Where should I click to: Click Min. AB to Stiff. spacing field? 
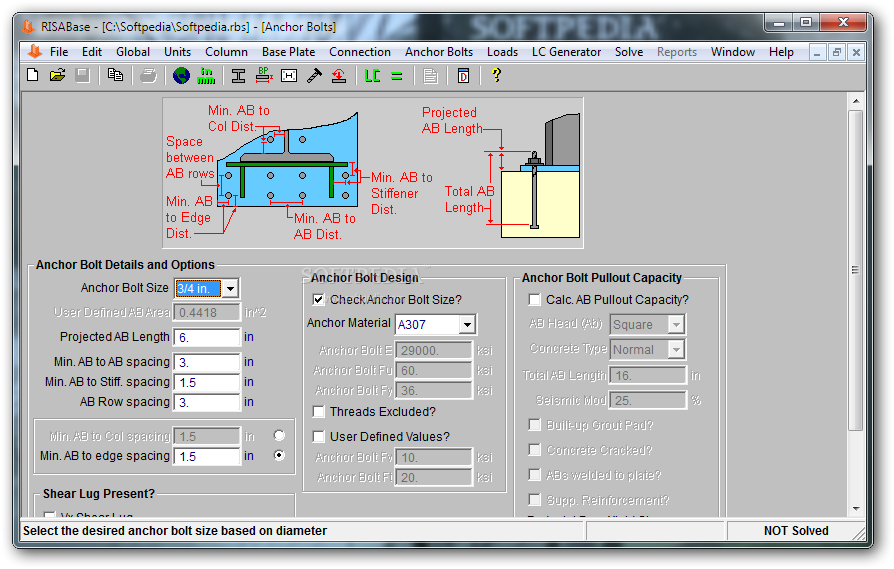click(x=207, y=382)
